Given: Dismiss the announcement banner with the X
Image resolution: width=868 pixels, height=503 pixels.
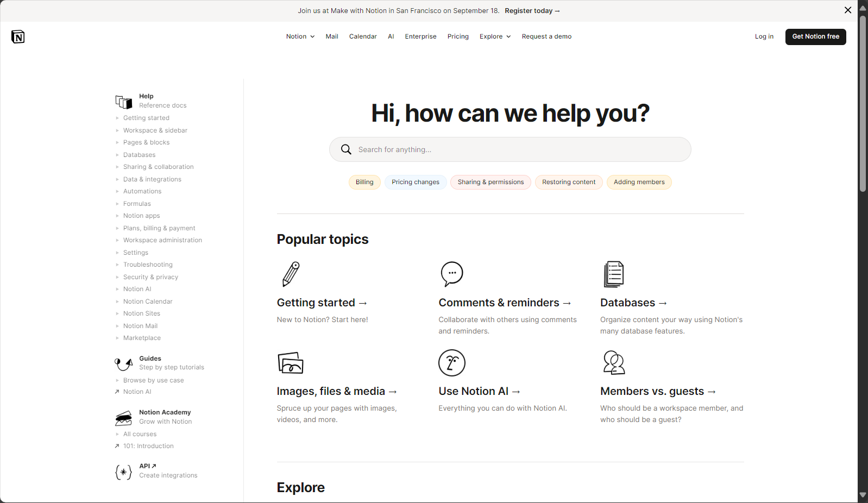Looking at the screenshot, I should [x=848, y=10].
